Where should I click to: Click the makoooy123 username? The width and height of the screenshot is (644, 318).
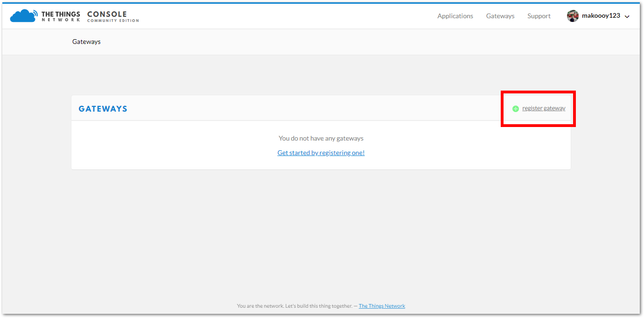click(601, 15)
